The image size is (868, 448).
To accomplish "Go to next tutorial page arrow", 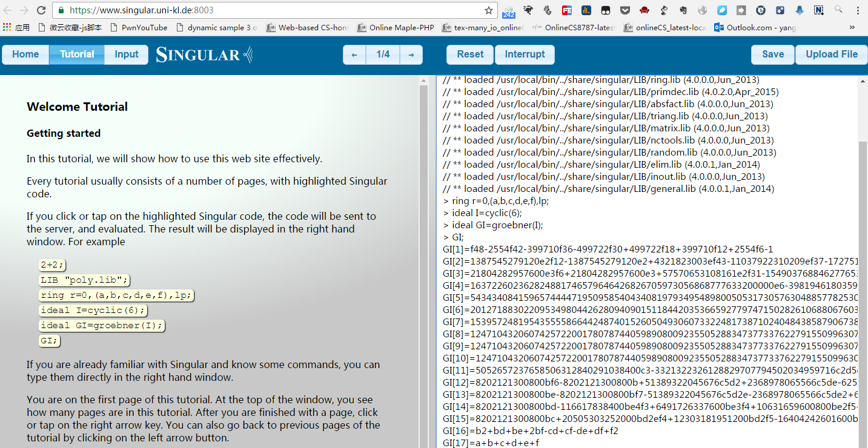I will 411,54.
